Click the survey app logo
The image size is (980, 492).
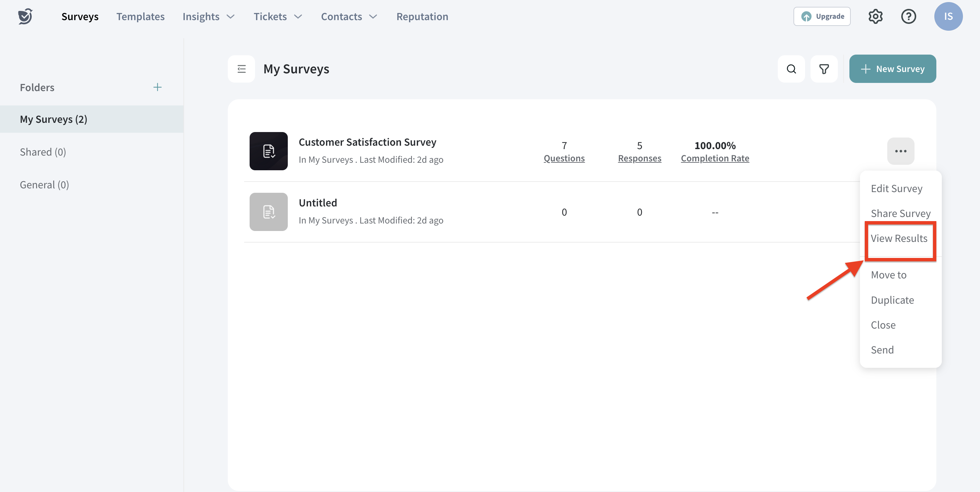point(25,16)
